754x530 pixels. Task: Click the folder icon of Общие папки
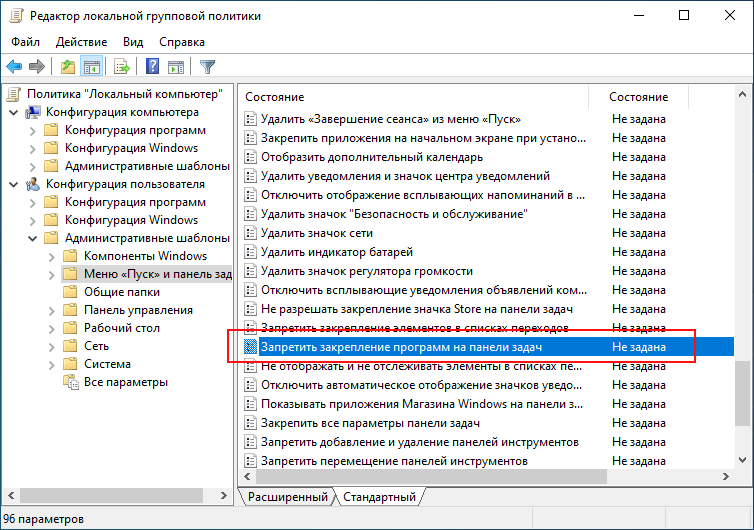(70, 292)
